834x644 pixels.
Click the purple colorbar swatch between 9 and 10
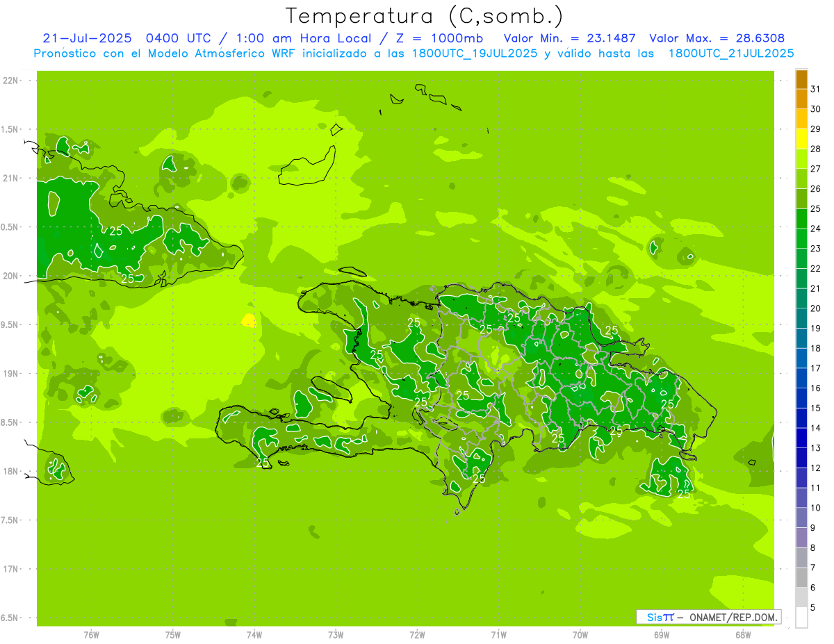(x=801, y=518)
